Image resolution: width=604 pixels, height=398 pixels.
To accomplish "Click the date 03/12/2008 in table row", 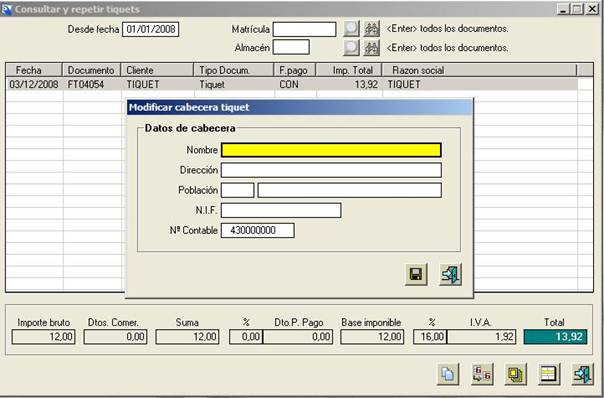I will (x=34, y=84).
